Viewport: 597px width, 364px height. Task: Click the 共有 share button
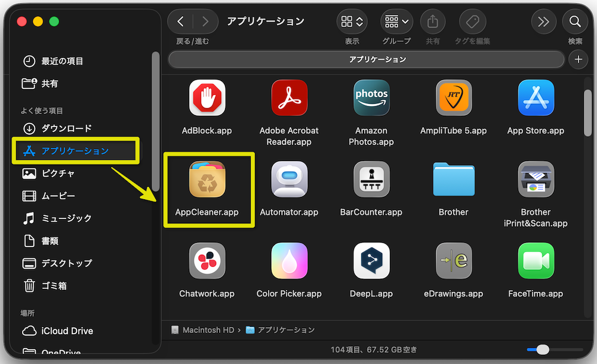[432, 22]
